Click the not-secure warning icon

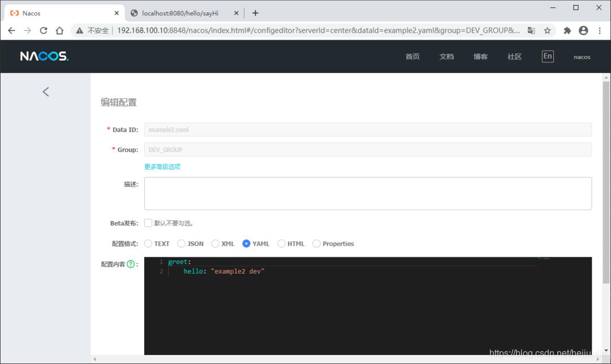point(80,31)
